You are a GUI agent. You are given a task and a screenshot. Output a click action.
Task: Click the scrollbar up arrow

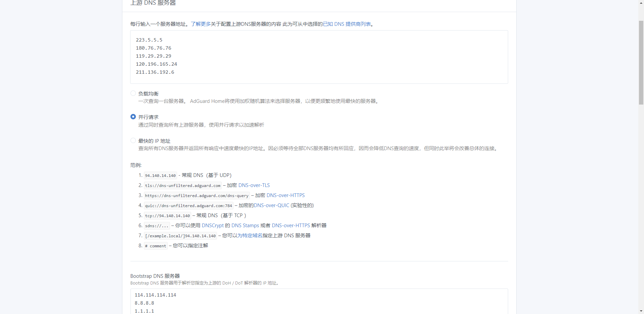click(641, 3)
